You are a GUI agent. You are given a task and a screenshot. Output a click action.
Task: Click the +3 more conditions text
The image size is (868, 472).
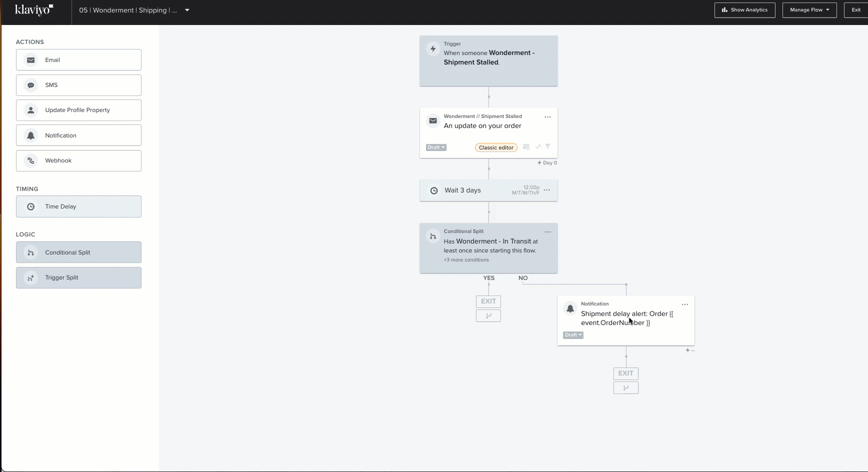pos(466,260)
